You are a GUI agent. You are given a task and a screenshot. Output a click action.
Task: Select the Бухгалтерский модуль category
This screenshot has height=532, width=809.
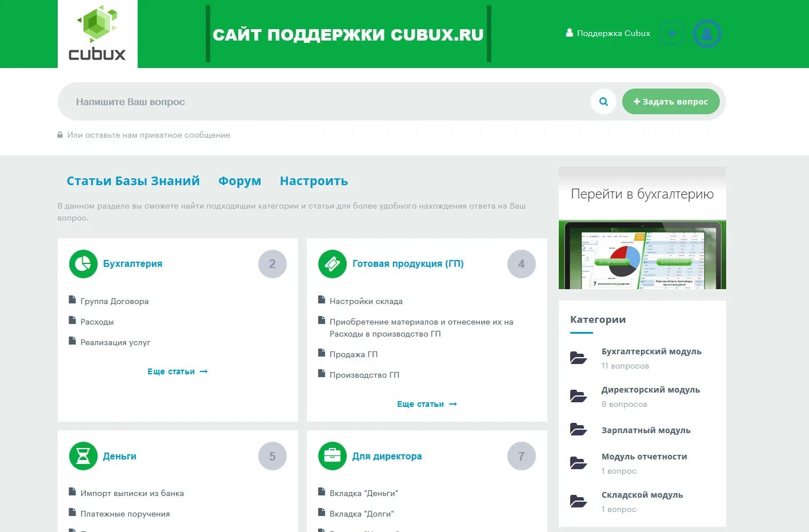(x=651, y=351)
